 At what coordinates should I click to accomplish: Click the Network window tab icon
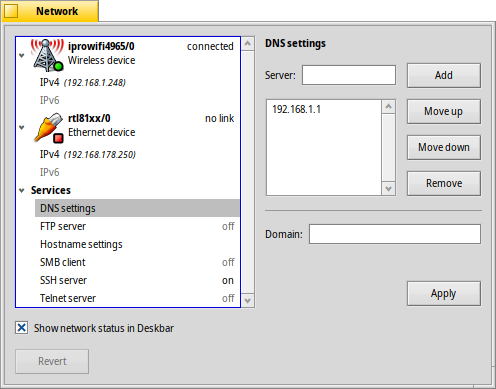(x=11, y=11)
